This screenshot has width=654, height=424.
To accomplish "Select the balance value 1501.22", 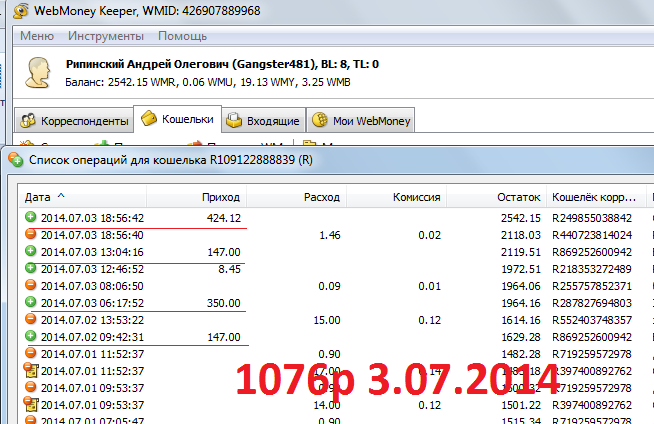I will 521,405.
